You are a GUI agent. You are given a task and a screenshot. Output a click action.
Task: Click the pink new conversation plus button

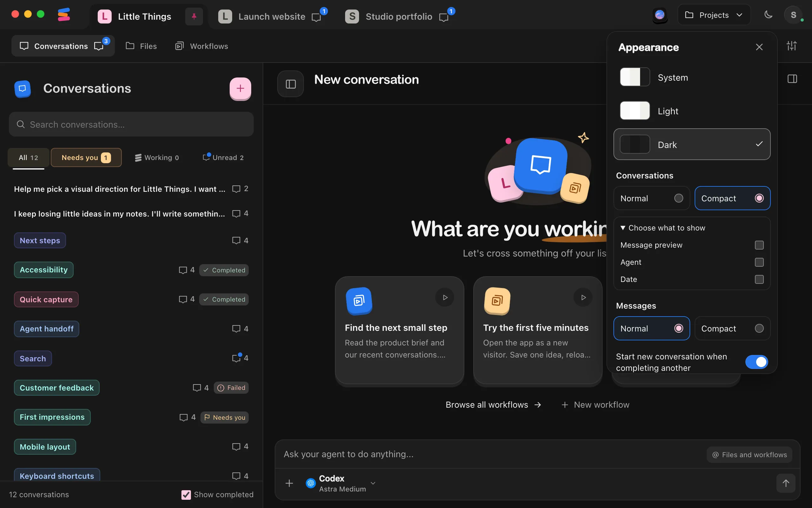click(x=240, y=88)
